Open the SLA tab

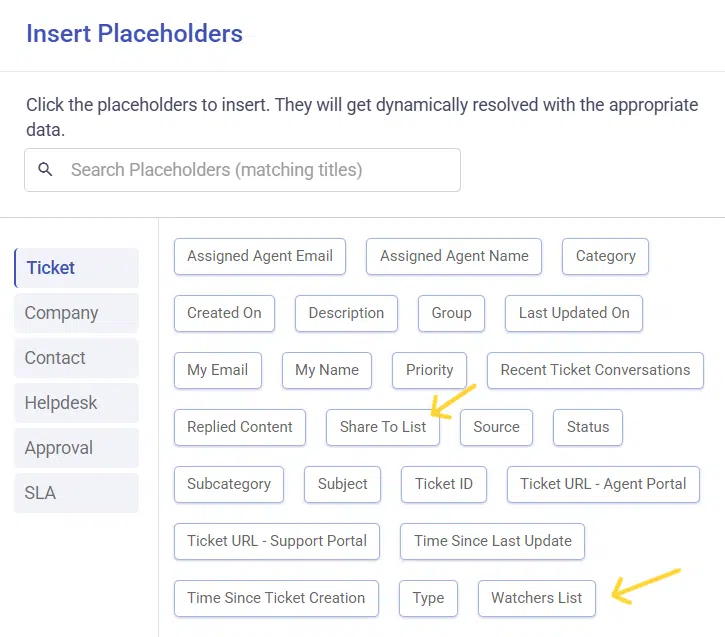point(77,493)
